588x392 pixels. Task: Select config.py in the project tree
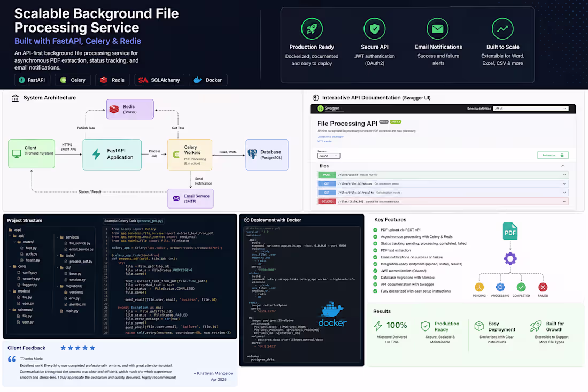[x=27, y=273]
